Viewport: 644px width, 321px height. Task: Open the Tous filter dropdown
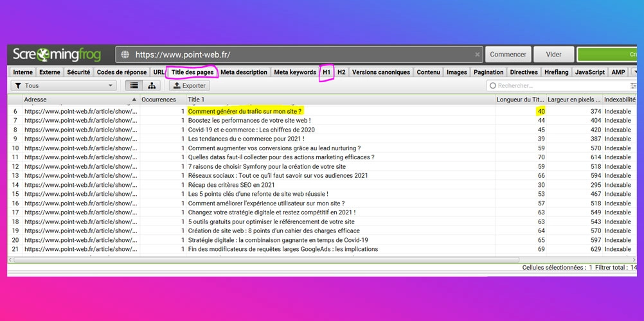(64, 85)
